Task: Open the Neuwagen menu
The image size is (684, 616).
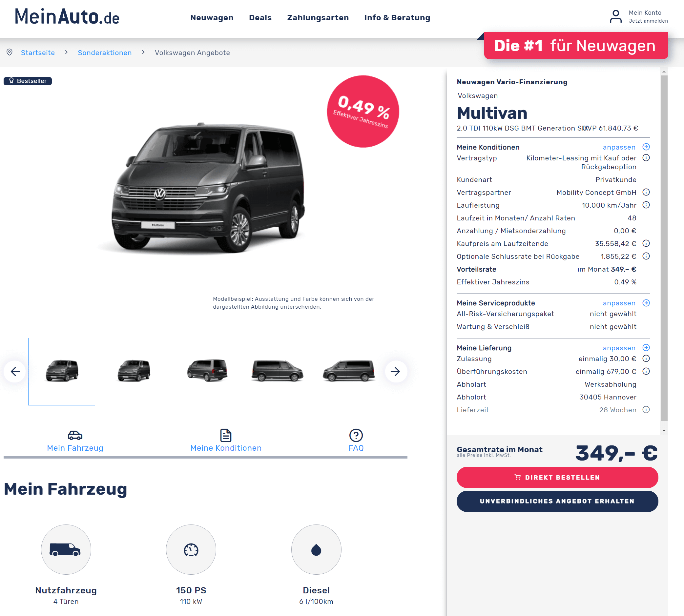Action: (x=212, y=18)
